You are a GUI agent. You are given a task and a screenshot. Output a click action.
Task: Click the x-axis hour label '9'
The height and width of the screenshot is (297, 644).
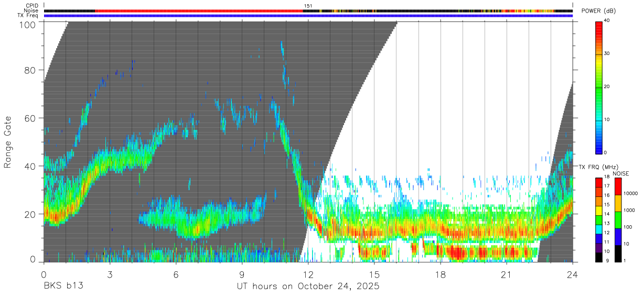point(242,274)
